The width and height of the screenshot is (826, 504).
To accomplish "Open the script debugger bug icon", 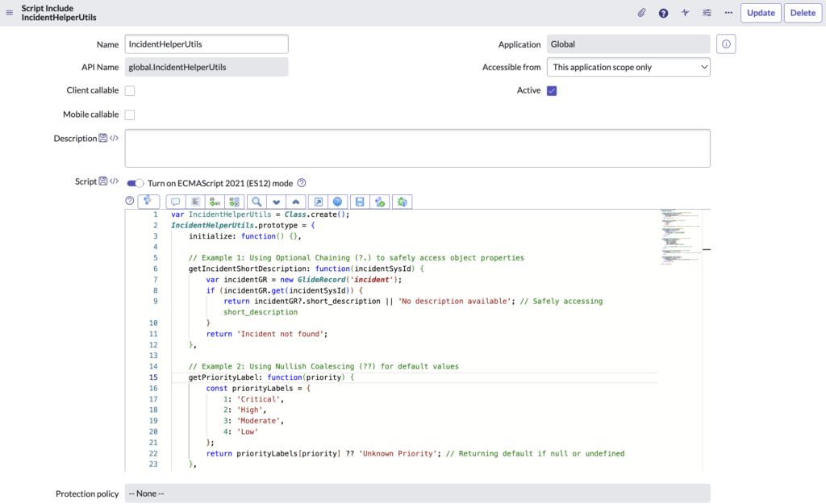I will pyautogui.click(x=403, y=202).
